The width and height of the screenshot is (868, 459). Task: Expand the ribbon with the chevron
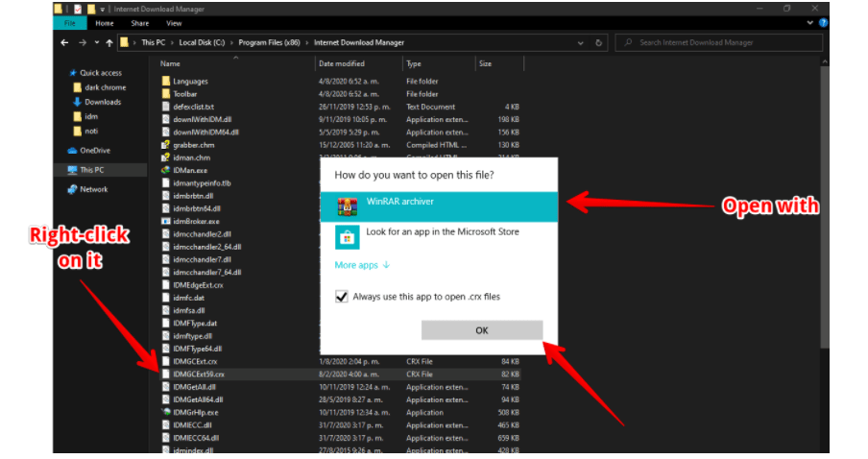coord(809,23)
